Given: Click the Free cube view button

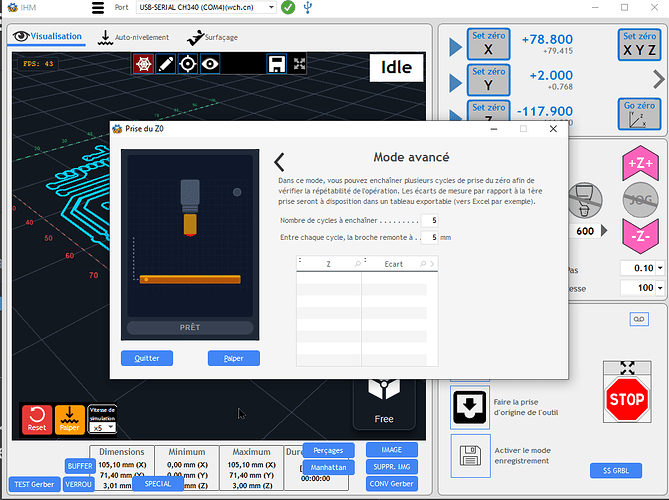Looking at the screenshot, I should click(384, 403).
